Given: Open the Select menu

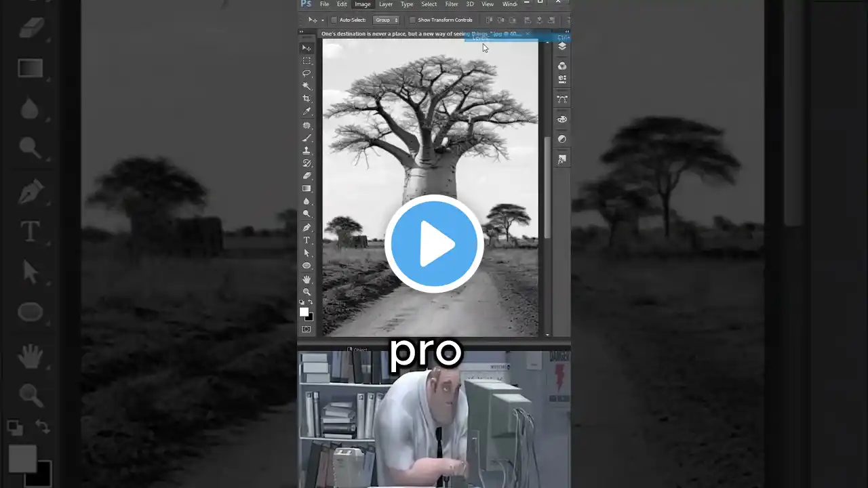Looking at the screenshot, I should 429,4.
